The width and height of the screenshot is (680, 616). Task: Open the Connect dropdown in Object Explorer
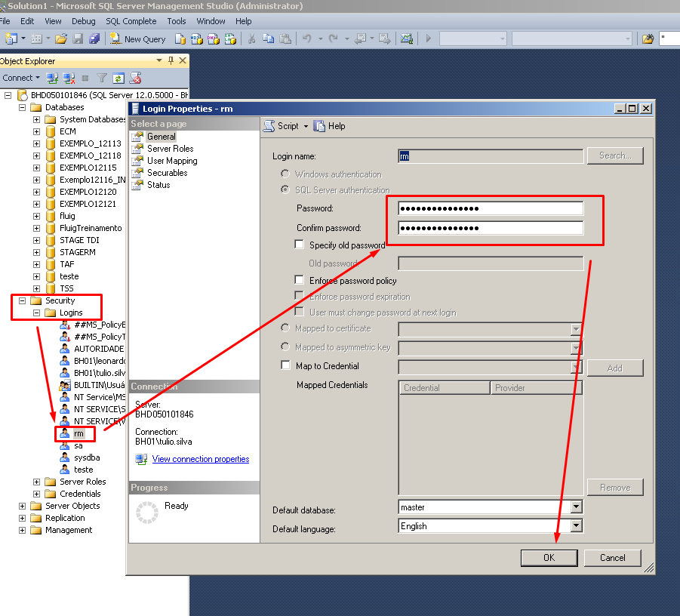tap(21, 78)
